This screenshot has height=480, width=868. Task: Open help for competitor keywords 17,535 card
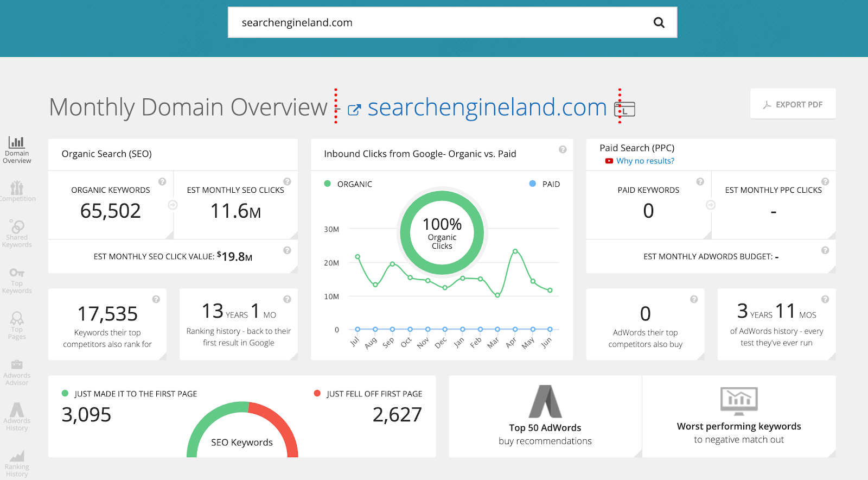coord(156,299)
